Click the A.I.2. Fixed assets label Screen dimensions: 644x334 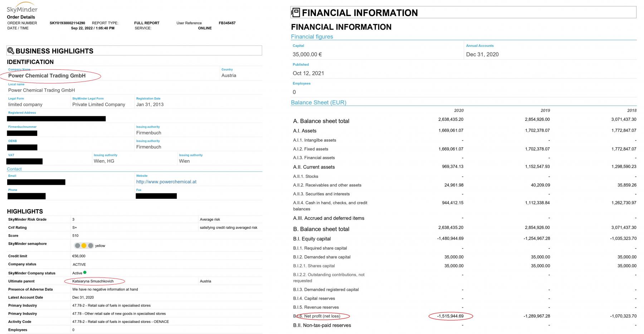tap(311, 149)
